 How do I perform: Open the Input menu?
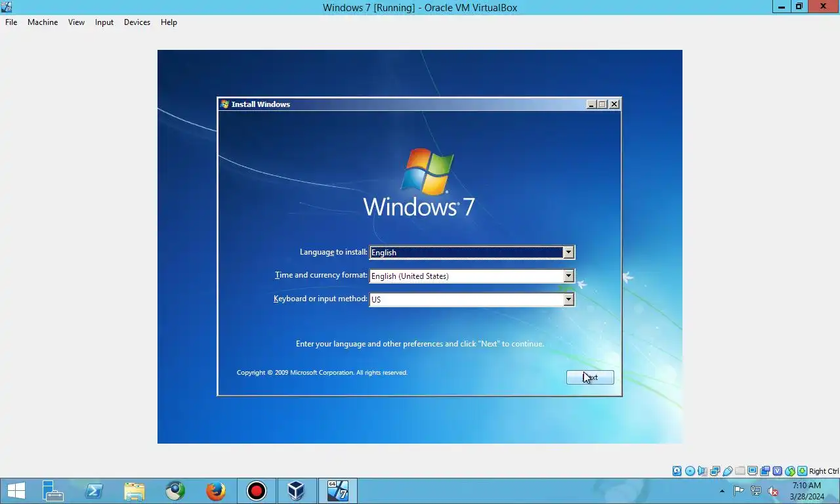104,22
